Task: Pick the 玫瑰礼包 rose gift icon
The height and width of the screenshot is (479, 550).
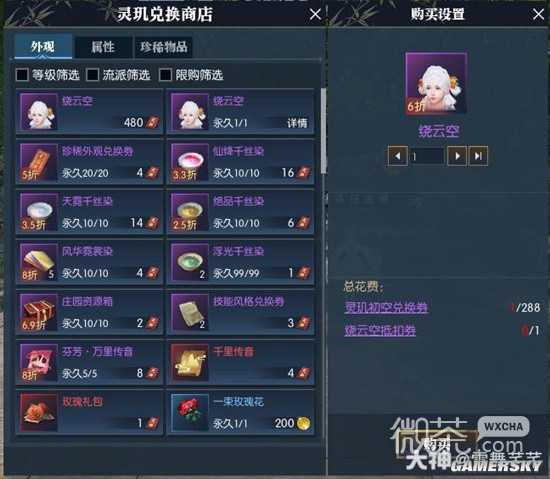Action: pyautogui.click(x=39, y=413)
